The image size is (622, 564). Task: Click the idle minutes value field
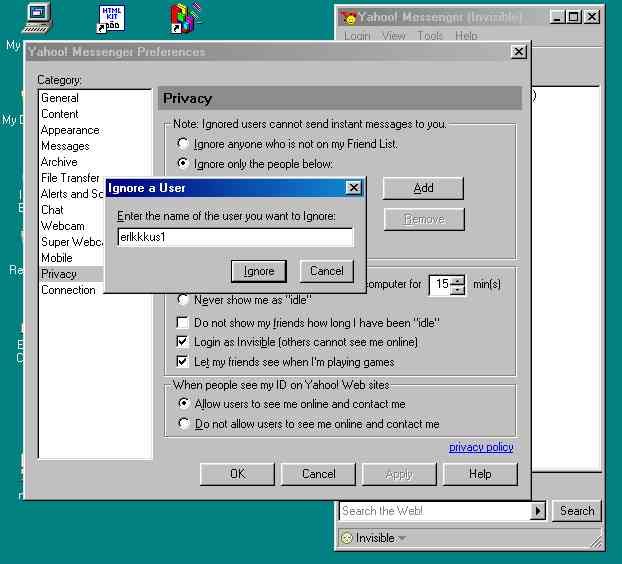click(441, 284)
